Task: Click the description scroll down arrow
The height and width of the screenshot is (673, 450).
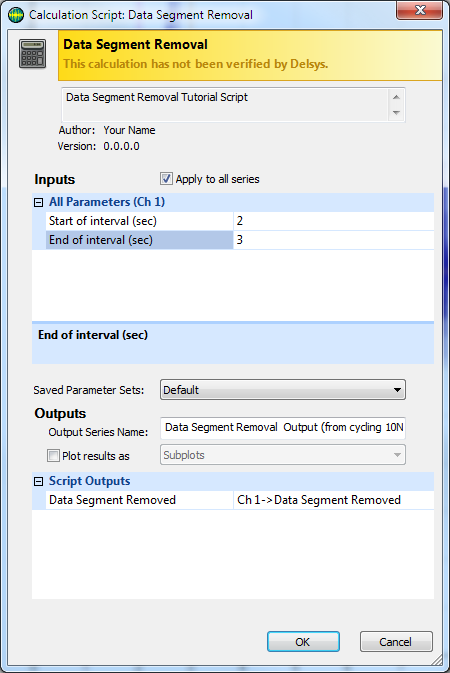Action: click(x=396, y=112)
